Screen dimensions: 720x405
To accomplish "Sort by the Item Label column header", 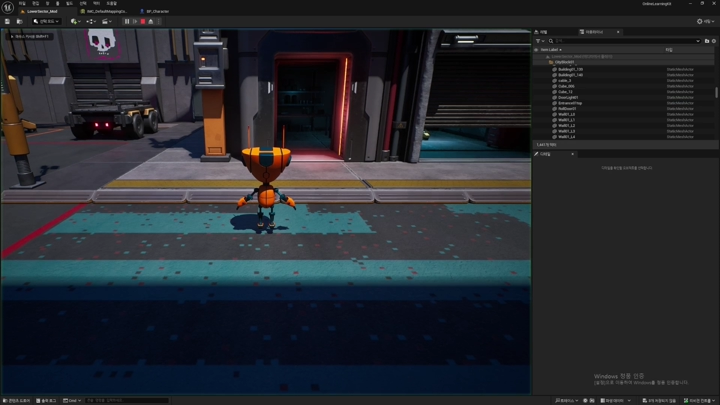I will (x=550, y=50).
